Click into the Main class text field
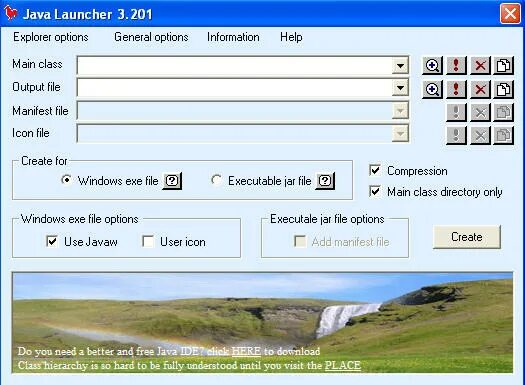Viewport: 525px width, 385px height. (234, 65)
